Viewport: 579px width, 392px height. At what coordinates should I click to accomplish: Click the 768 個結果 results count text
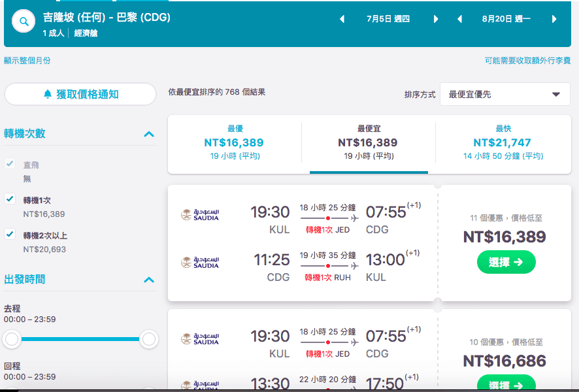[x=245, y=92]
